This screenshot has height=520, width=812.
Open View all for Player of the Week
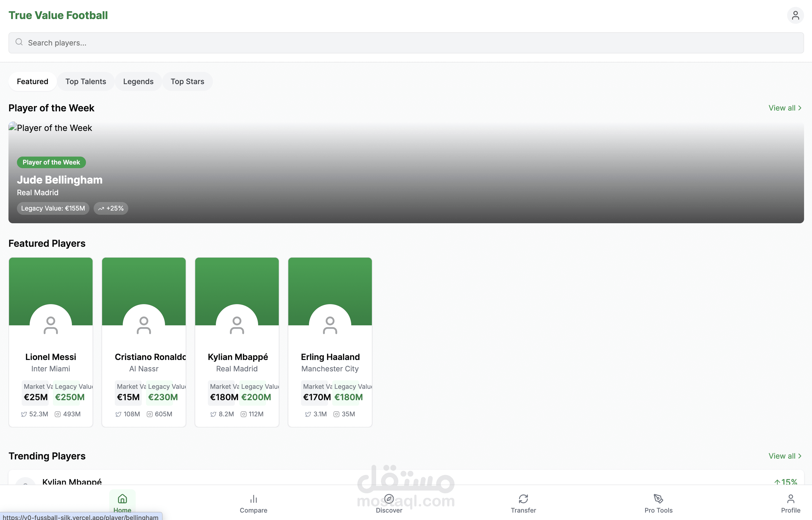tap(785, 108)
